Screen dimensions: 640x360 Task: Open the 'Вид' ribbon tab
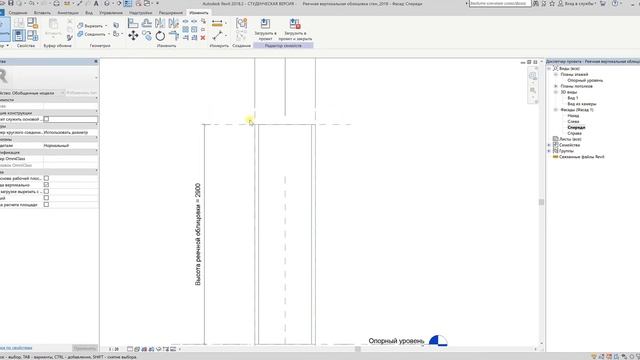(89, 13)
